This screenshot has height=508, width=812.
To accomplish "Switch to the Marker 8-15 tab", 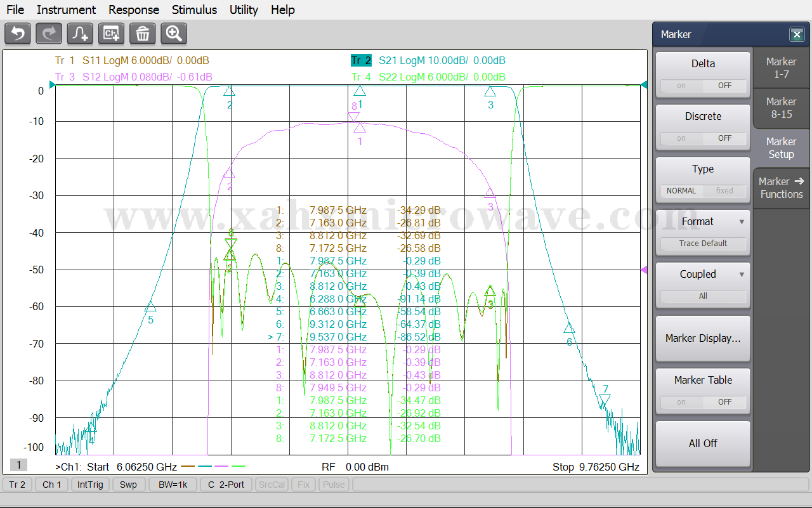I will [x=781, y=108].
